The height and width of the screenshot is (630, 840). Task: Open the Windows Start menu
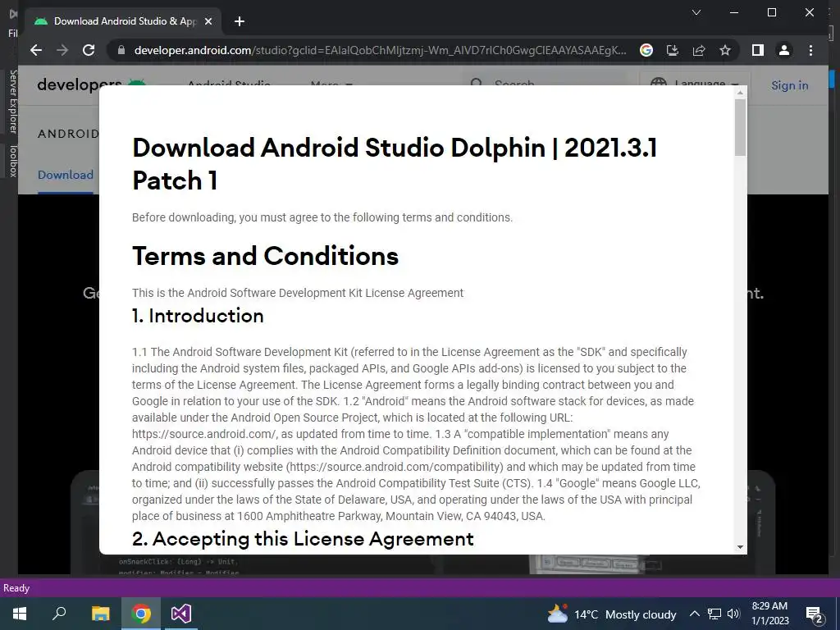(20, 614)
